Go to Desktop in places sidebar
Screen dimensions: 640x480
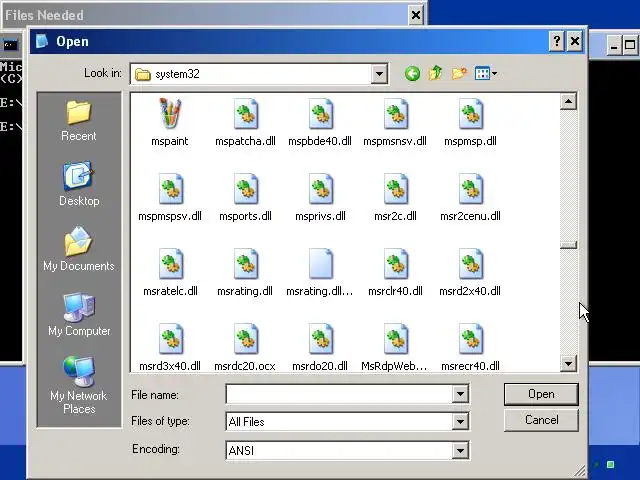(x=79, y=184)
